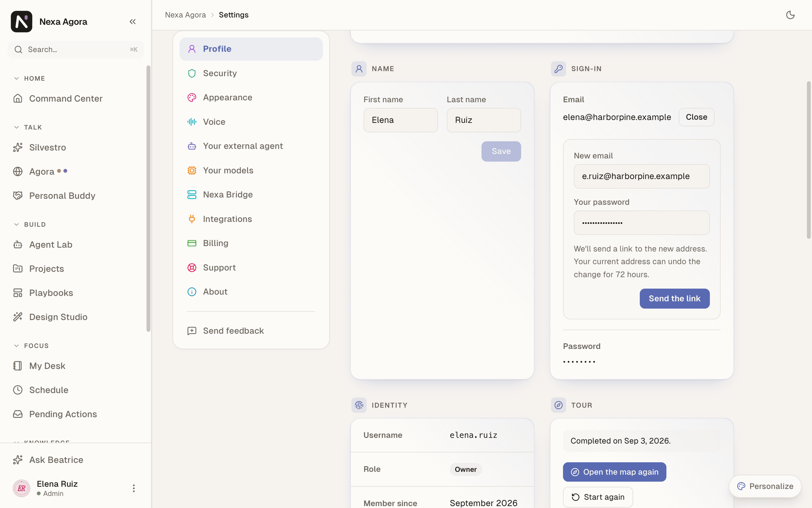This screenshot has width=812, height=508.
Task: Open My Desk notebook icon
Action: pos(18,366)
